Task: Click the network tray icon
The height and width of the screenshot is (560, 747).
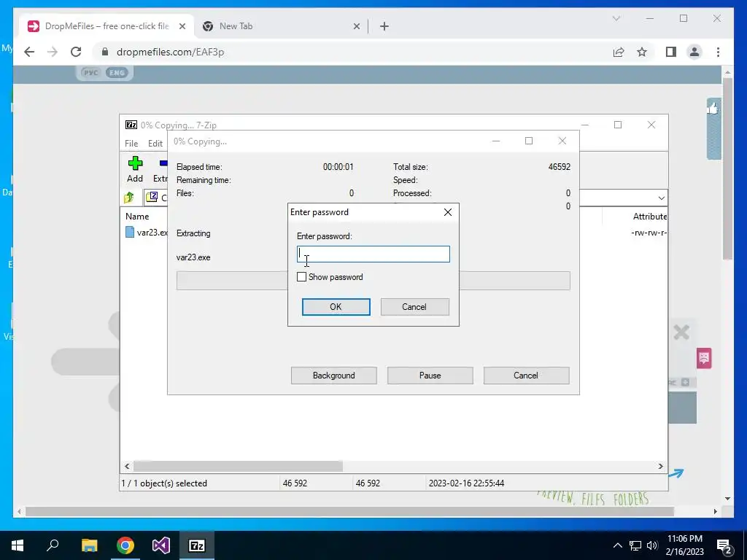Action: 635,545
